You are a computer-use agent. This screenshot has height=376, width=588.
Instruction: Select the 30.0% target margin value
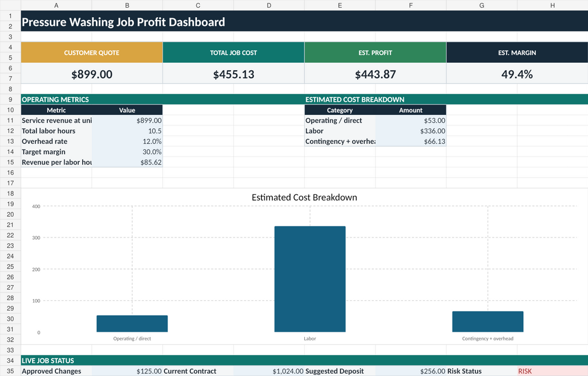coord(127,152)
